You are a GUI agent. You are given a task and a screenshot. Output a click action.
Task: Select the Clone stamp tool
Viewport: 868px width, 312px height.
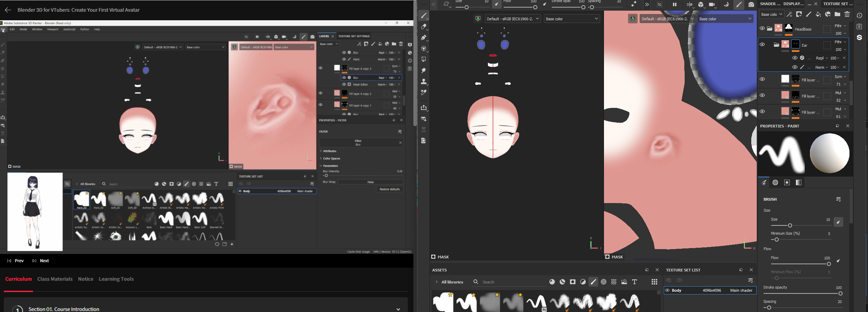point(424,81)
